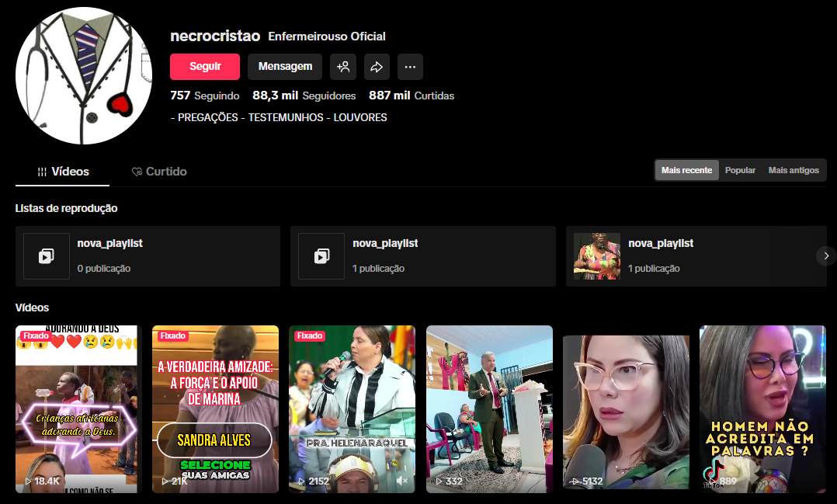The width and height of the screenshot is (837, 504).
Task: Expand more playlists with the right arrow
Action: [x=826, y=256]
